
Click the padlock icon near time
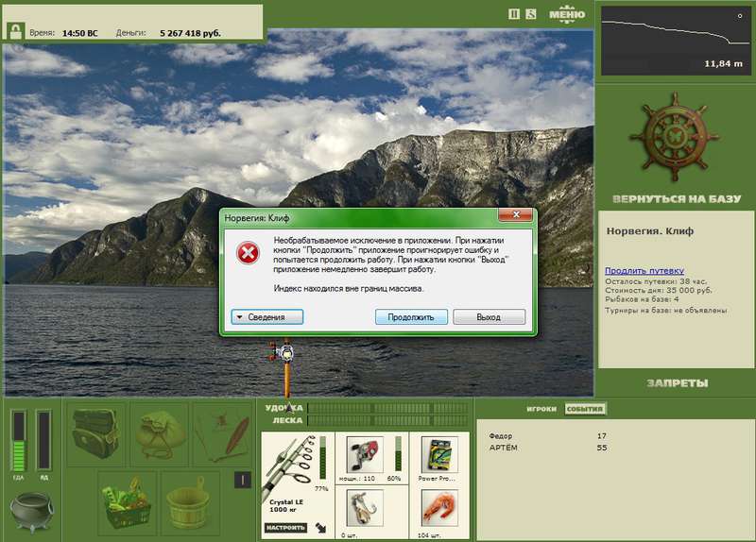(15, 32)
